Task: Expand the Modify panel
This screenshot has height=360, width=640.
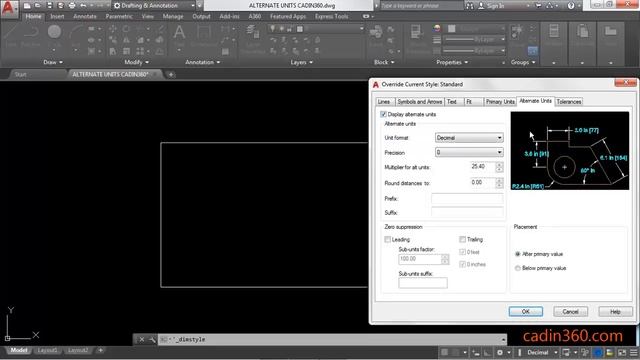Action: (136, 62)
